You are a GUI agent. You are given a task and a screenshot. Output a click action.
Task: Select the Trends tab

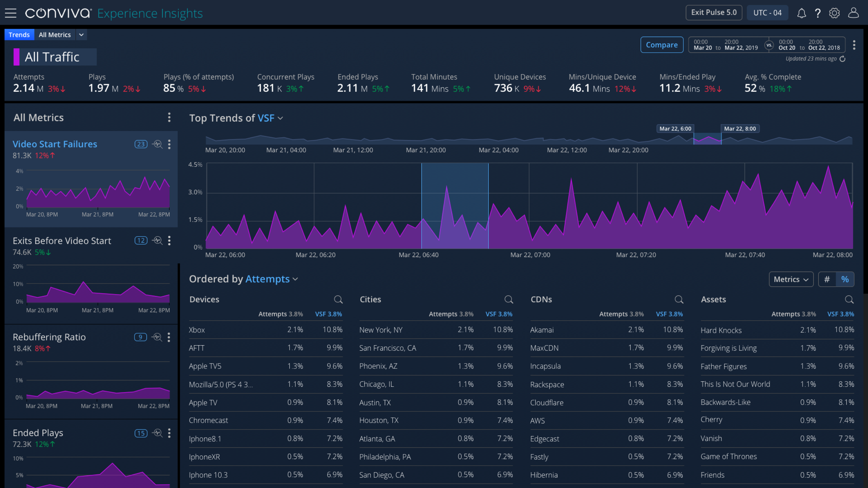point(19,35)
